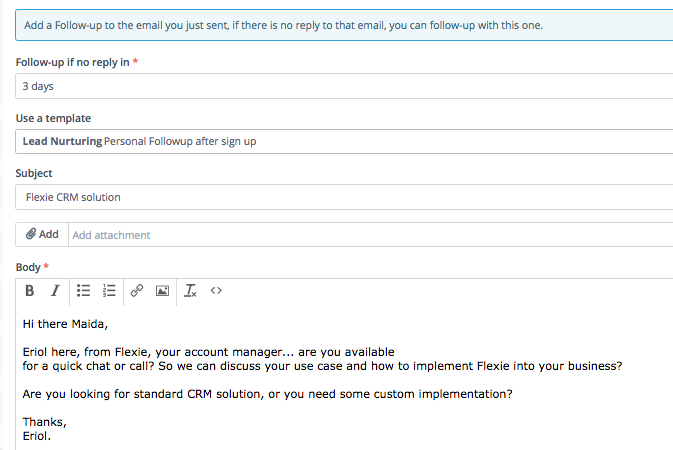Click the Subject field with Flexie CRM solution
The height and width of the screenshot is (450, 673).
click(344, 197)
